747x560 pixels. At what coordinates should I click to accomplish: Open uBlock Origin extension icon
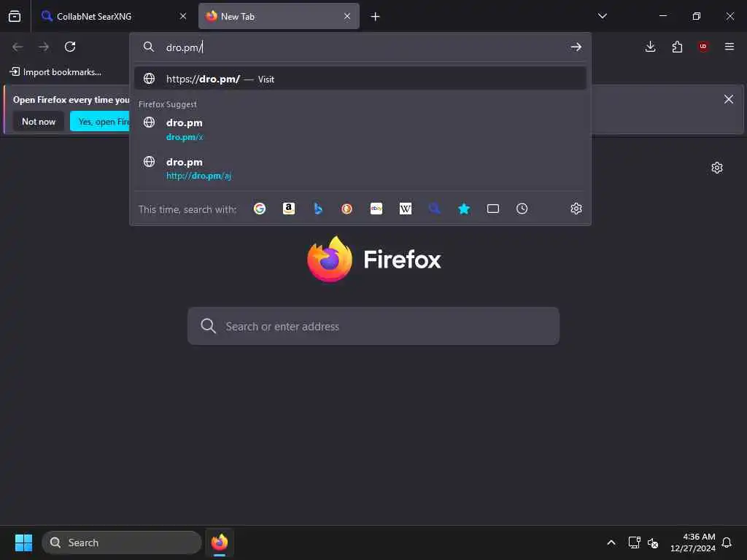(x=703, y=47)
